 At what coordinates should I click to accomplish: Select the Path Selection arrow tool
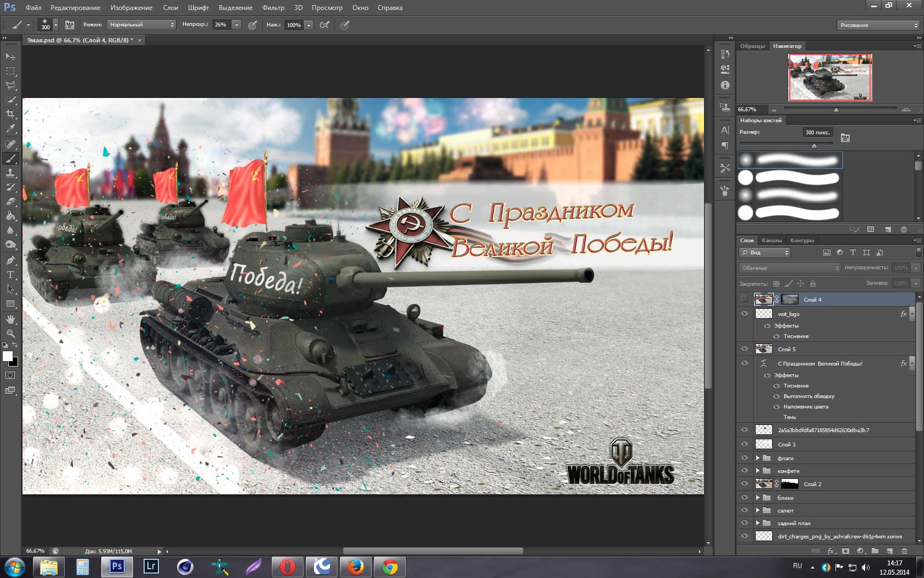(x=10, y=288)
